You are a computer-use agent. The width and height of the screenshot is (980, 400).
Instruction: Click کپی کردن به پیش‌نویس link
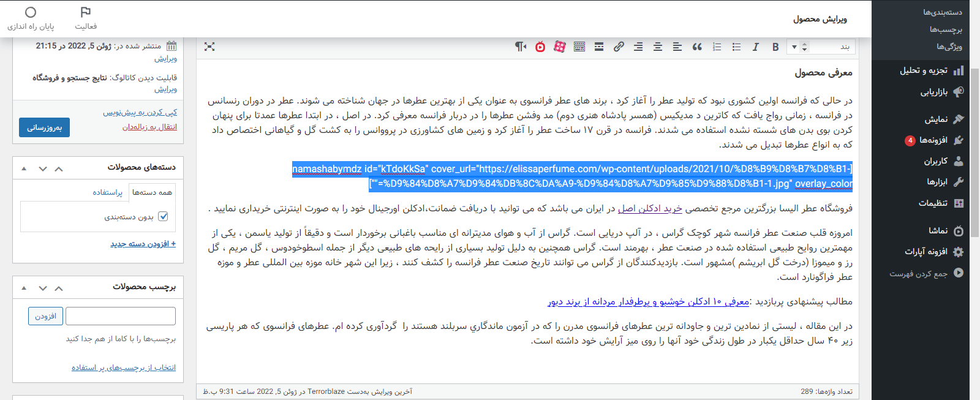pos(140,113)
